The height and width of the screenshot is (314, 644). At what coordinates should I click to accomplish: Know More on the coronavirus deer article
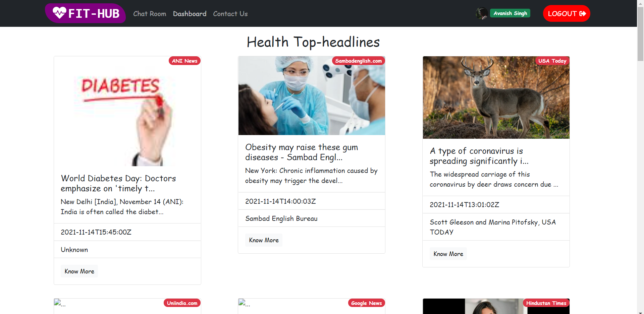click(x=448, y=254)
